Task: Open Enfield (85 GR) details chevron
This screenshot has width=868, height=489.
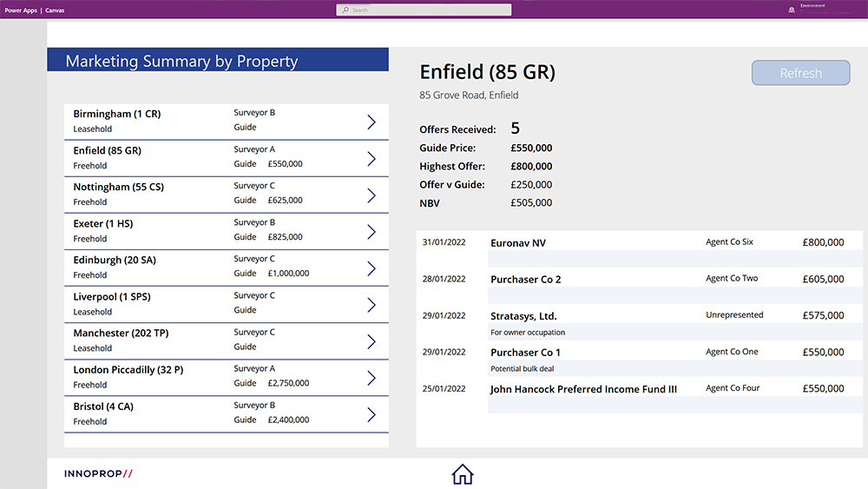Action: pyautogui.click(x=372, y=158)
